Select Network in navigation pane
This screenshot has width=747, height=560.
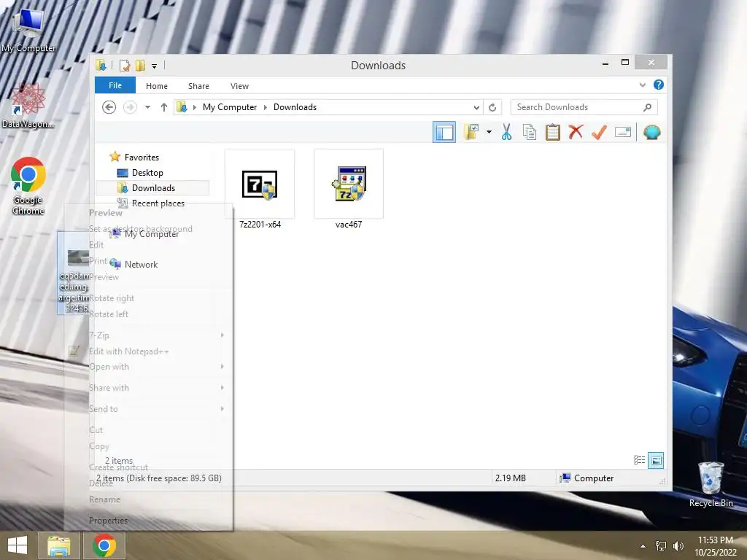(134, 264)
